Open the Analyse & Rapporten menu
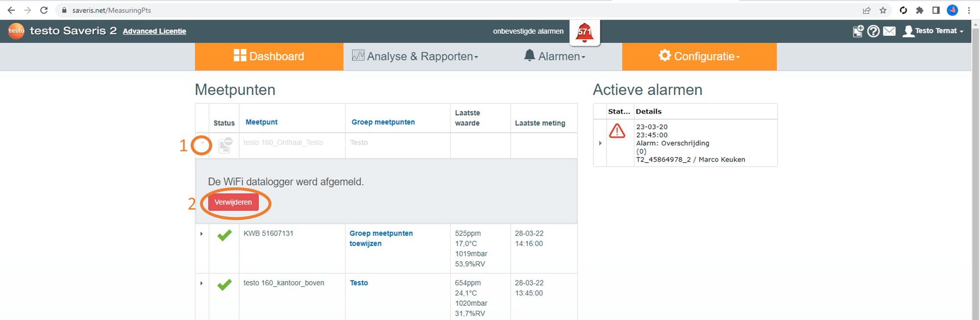980x320 pixels. [415, 56]
